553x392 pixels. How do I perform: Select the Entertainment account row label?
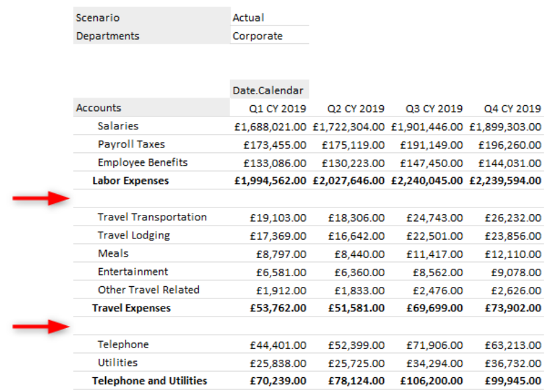pos(133,271)
